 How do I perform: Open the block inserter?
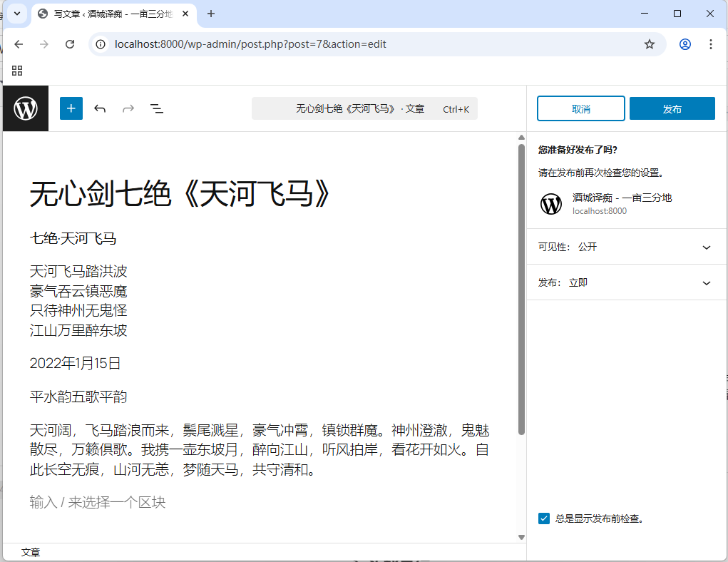click(71, 108)
